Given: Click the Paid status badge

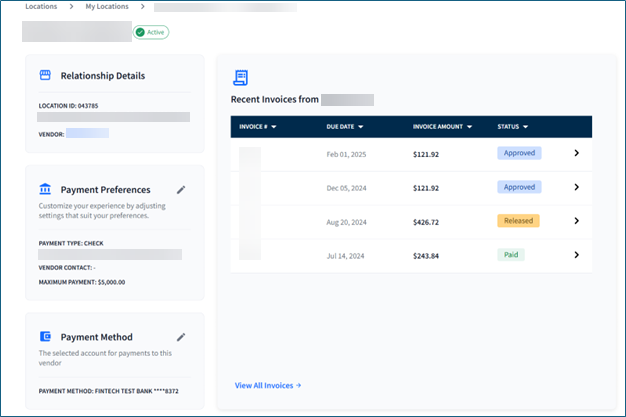Looking at the screenshot, I should click(511, 255).
